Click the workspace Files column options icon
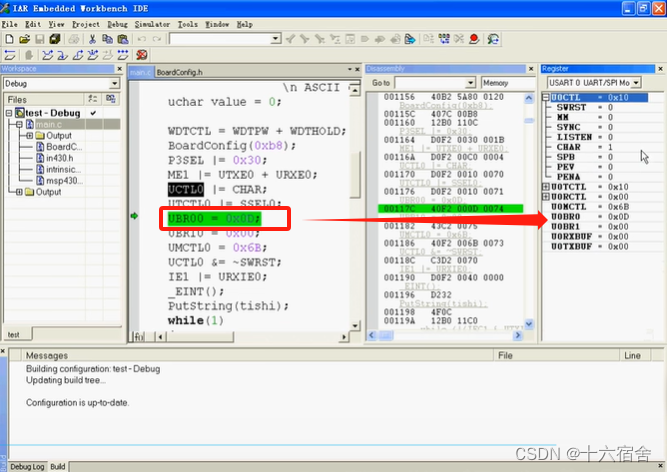The image size is (667, 472). coord(92,99)
